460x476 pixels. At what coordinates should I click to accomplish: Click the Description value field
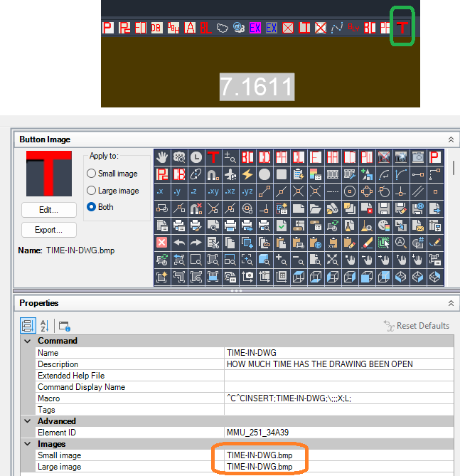pos(339,364)
